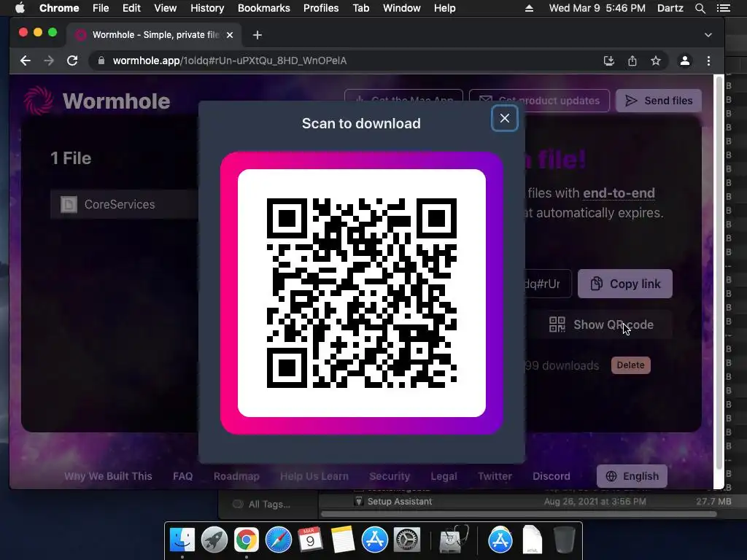Click the QR code image
747x560 pixels.
click(362, 293)
